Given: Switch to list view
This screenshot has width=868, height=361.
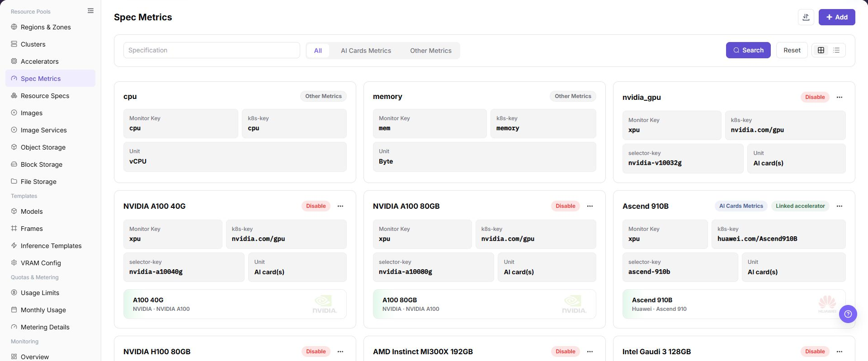Looking at the screenshot, I should click(x=836, y=50).
